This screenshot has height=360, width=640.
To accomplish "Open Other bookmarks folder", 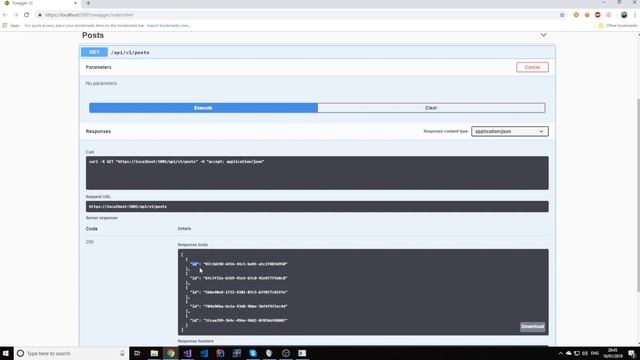I will (618, 25).
